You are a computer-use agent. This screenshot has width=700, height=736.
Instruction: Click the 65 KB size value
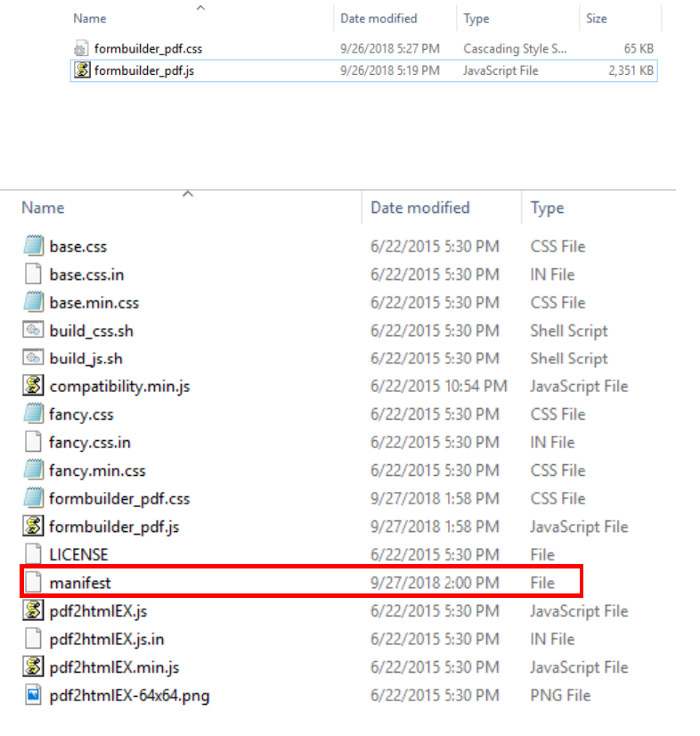[639, 48]
